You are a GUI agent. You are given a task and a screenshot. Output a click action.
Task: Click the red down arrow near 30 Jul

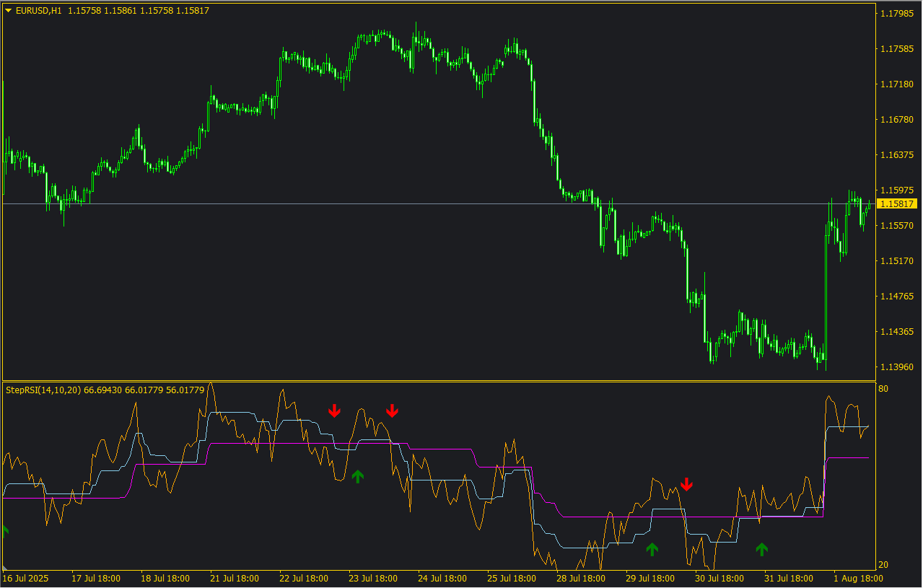[x=686, y=484]
